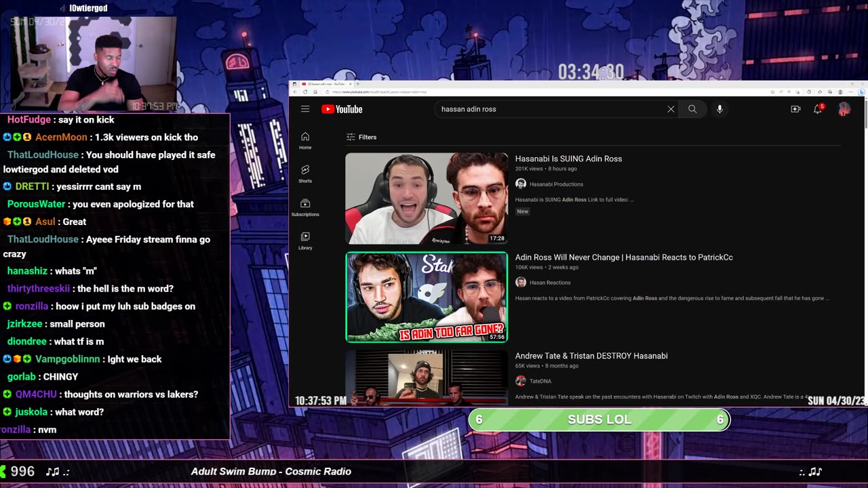Click PorousWater username in chat
The image size is (868, 488).
pos(37,204)
